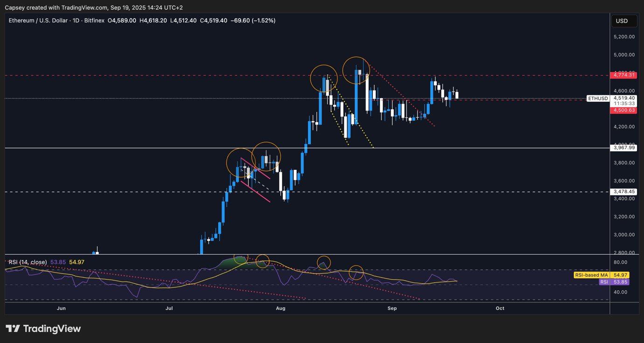Click "Sep" on the time axis
Image resolution: width=644 pixels, height=343 pixels.
(x=392, y=308)
